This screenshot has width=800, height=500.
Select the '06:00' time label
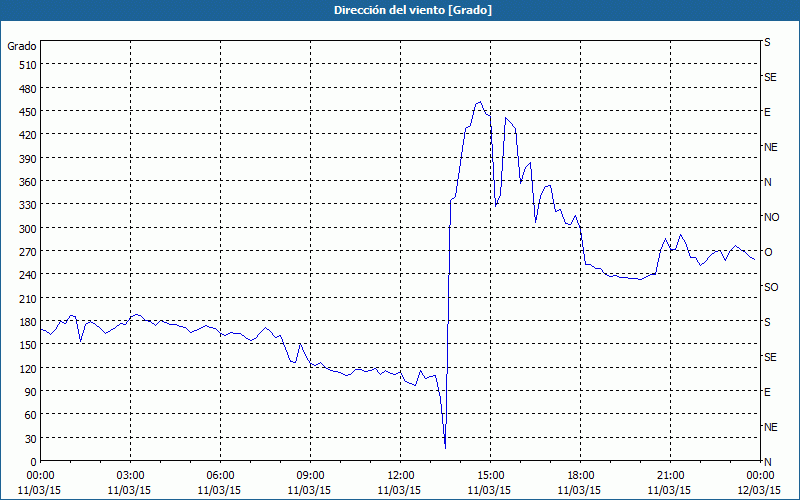pos(220,476)
